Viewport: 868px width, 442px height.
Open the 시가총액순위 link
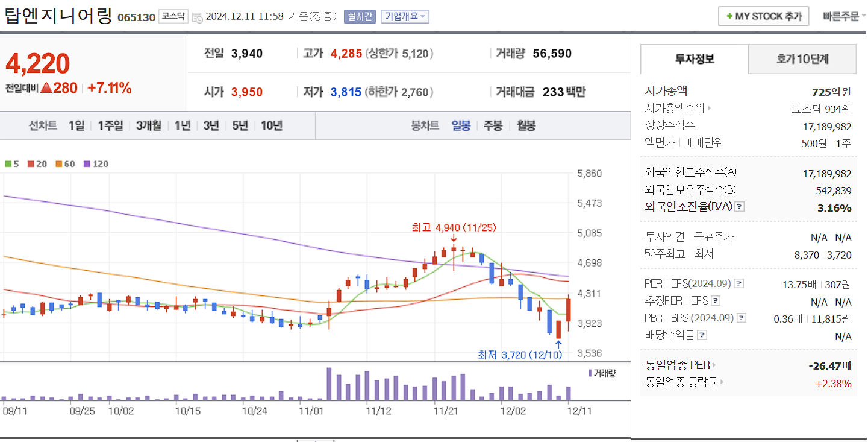pyautogui.click(x=678, y=109)
